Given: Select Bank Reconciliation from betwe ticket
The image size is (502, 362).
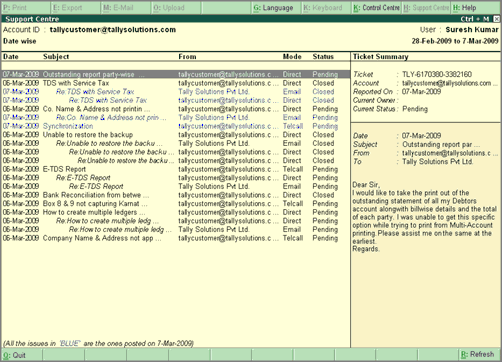Looking at the screenshot, I should (x=176, y=195).
